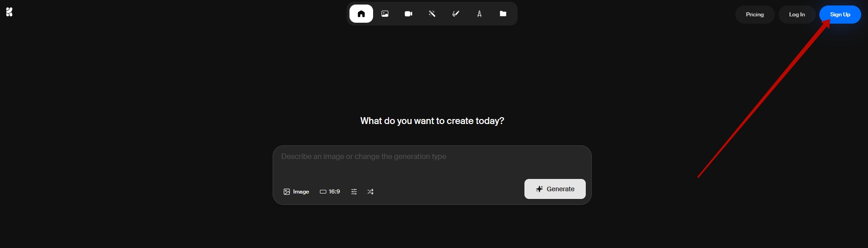Screen dimensions: 868x248
Task: Open the Log In page
Action: pos(797,15)
